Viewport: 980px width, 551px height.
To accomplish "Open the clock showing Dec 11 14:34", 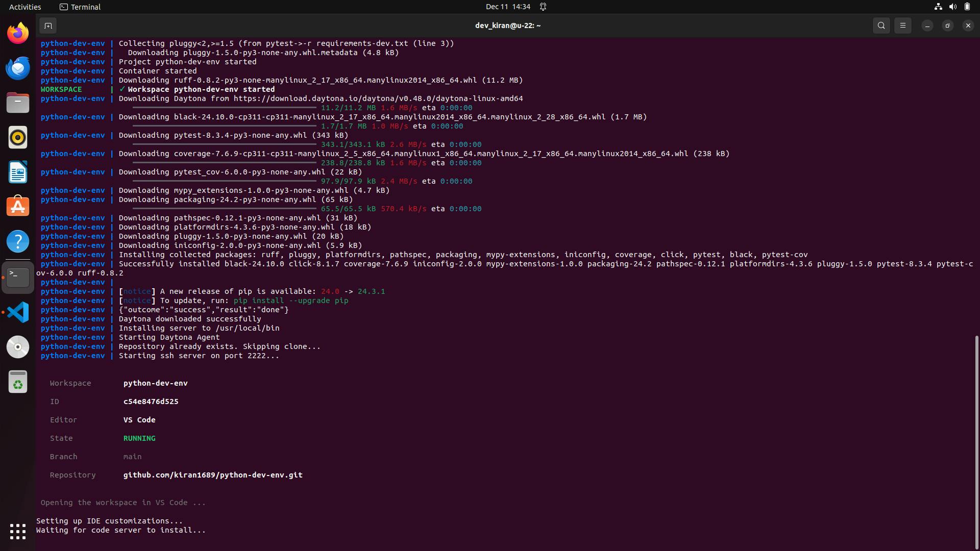I will 508,7.
